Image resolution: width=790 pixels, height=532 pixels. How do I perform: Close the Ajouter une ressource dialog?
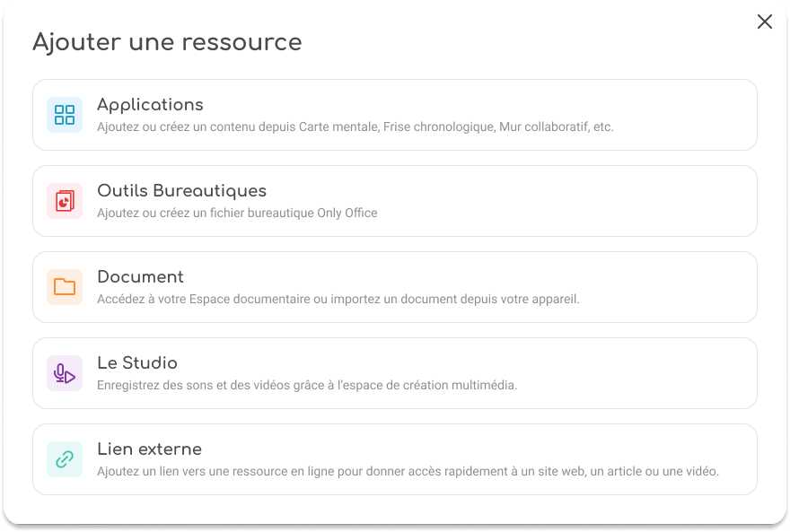[765, 22]
